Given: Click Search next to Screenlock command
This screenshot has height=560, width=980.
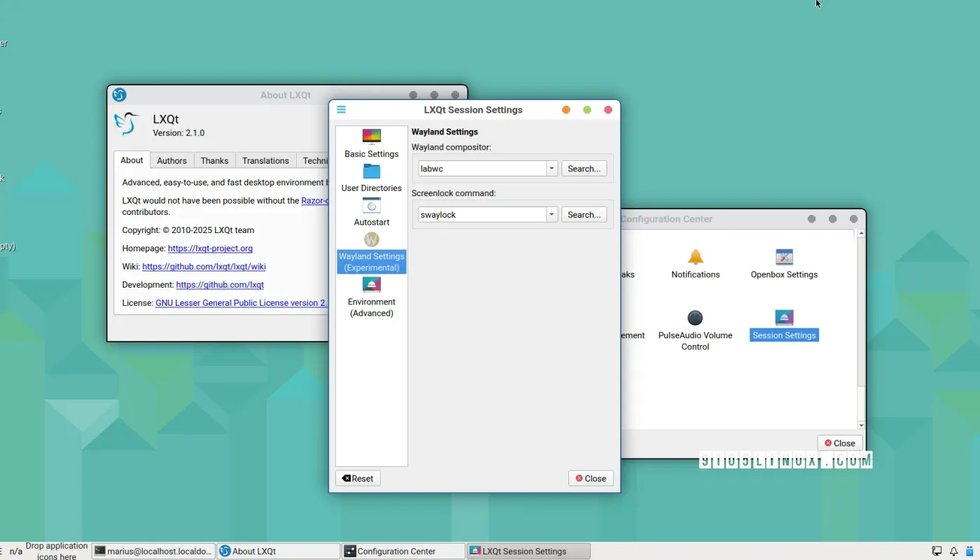Looking at the screenshot, I should pyautogui.click(x=584, y=215).
